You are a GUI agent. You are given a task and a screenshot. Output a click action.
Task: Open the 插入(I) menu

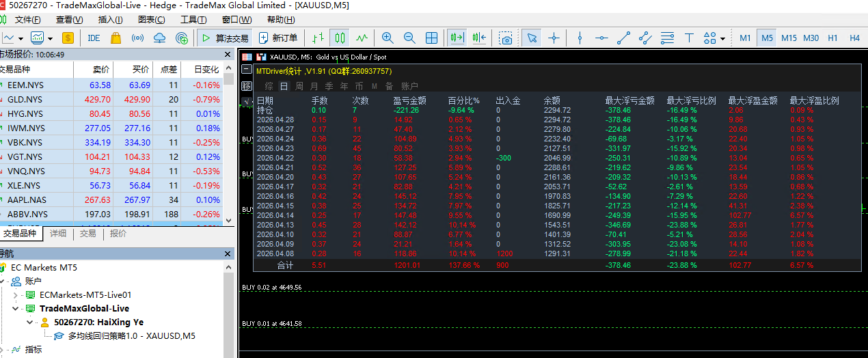pos(111,20)
